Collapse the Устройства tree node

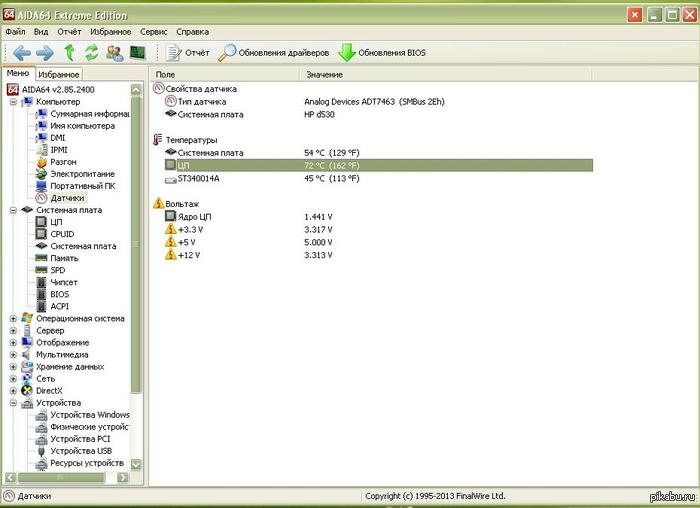13,403
